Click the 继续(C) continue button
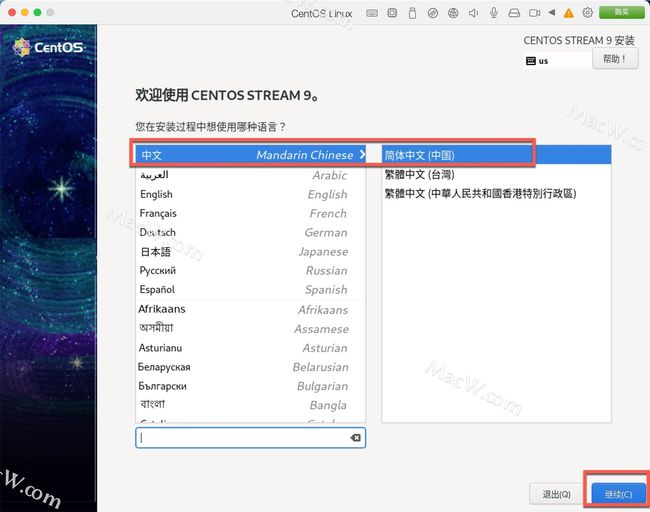650x512 pixels. (x=618, y=494)
